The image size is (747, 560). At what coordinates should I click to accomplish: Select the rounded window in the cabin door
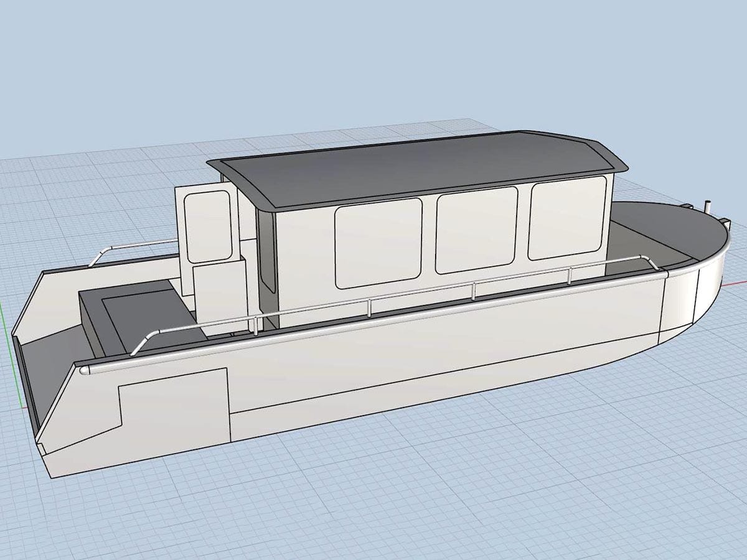pyautogui.click(x=209, y=226)
